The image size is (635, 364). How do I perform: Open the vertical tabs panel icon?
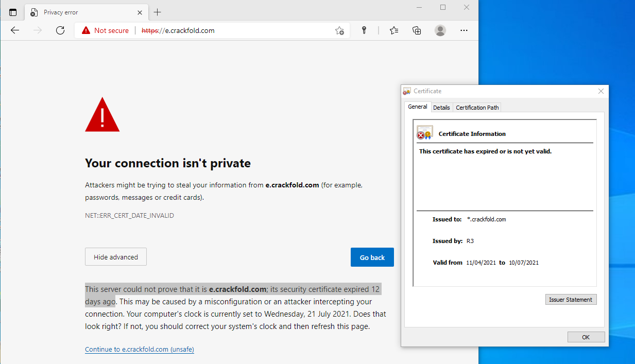tap(13, 12)
